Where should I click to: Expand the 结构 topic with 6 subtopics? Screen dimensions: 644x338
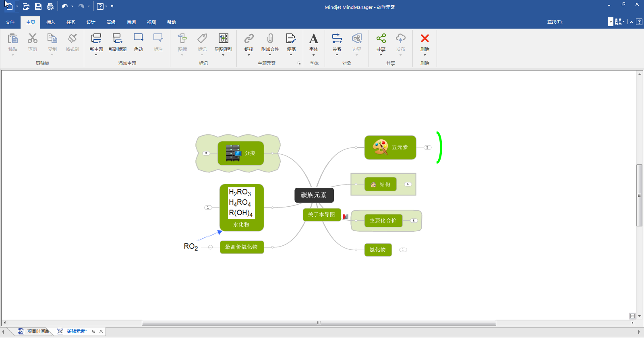[x=408, y=184]
